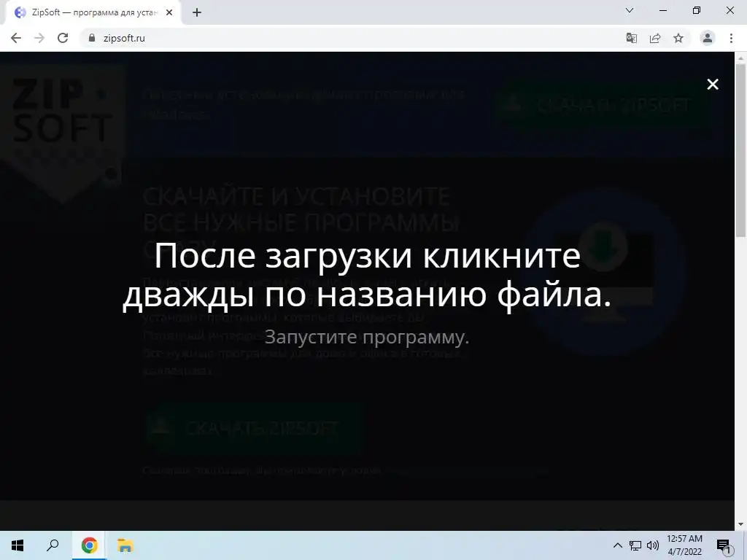This screenshot has height=560, width=747.
Task: Show hidden system tray icons
Action: [x=617, y=545]
